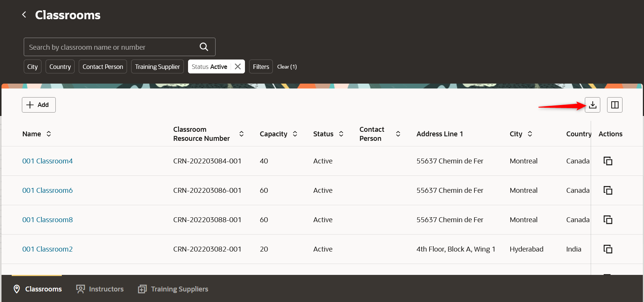This screenshot has width=644, height=302.
Task: Click capacity 40 for Classroom4
Action: [264, 161]
